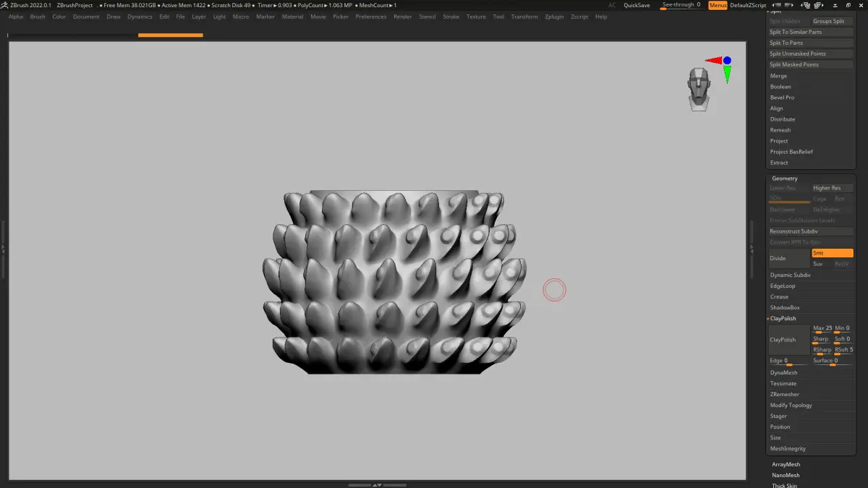
Task: Click the ClayPolish Surface slider
Action: [833, 361]
